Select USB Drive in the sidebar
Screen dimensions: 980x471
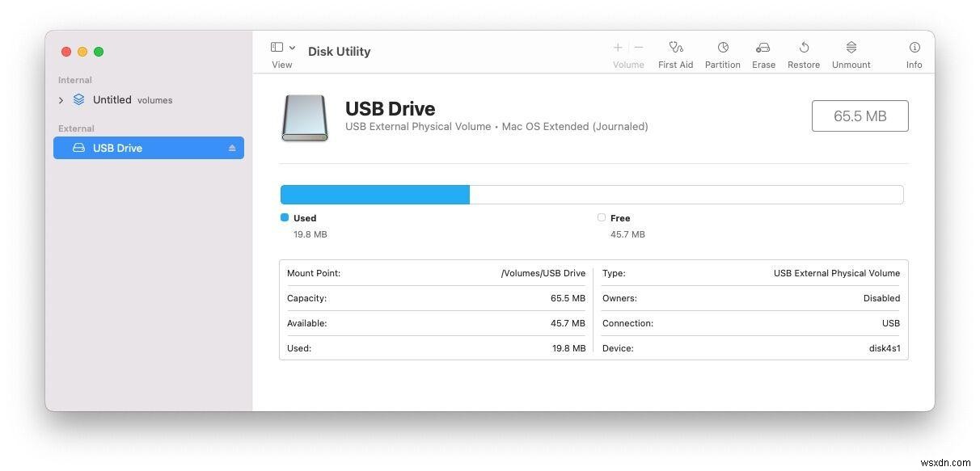click(x=149, y=148)
